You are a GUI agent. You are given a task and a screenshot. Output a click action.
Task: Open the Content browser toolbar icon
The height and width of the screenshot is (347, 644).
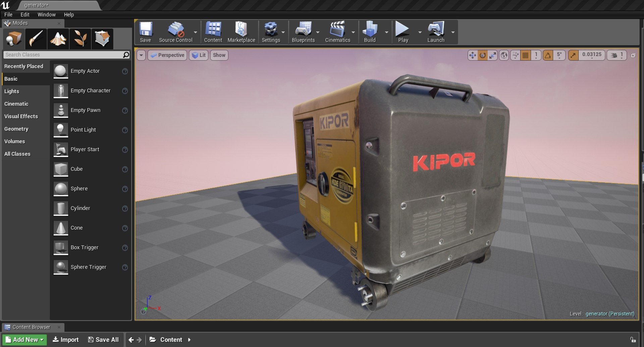(x=213, y=32)
